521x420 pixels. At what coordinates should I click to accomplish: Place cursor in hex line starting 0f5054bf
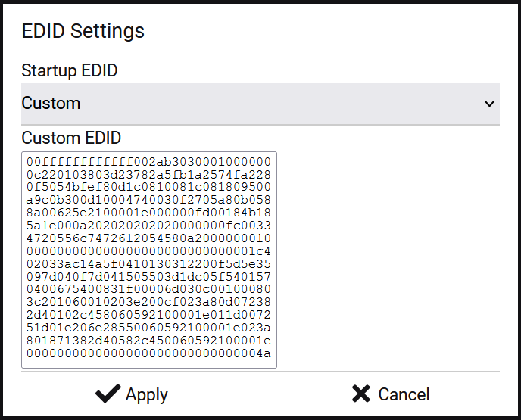148,187
